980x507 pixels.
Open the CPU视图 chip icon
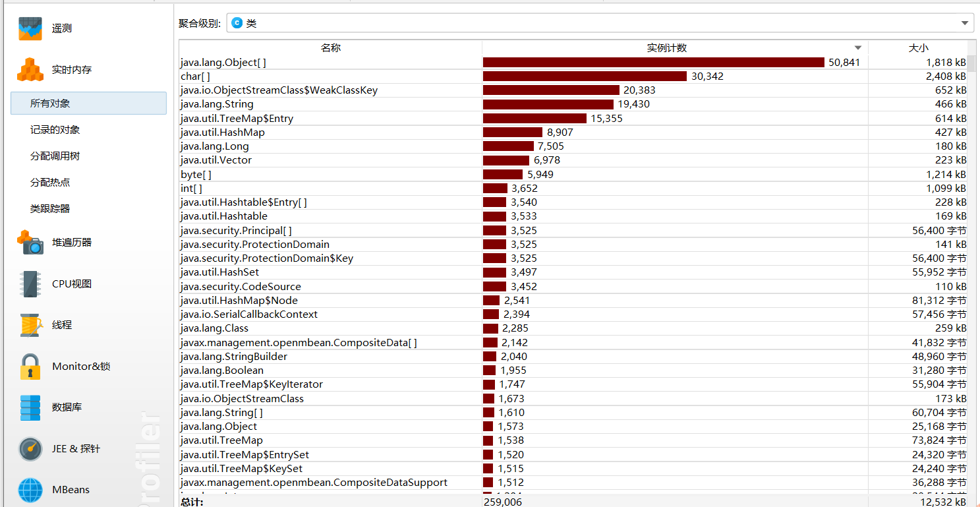(30, 283)
